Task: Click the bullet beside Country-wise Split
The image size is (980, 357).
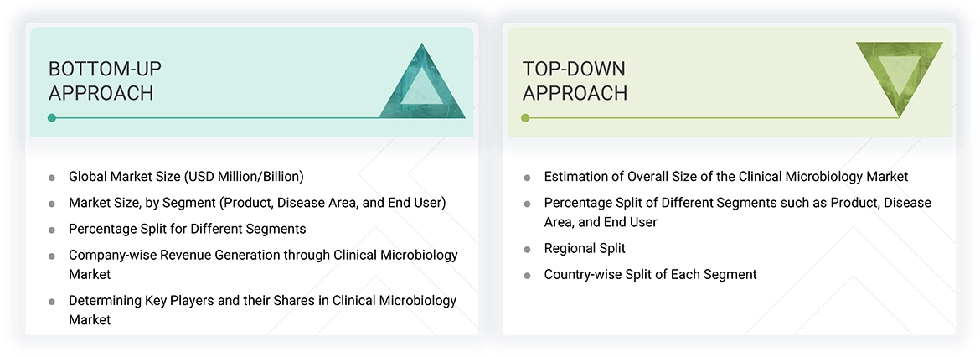Action: coord(527,275)
